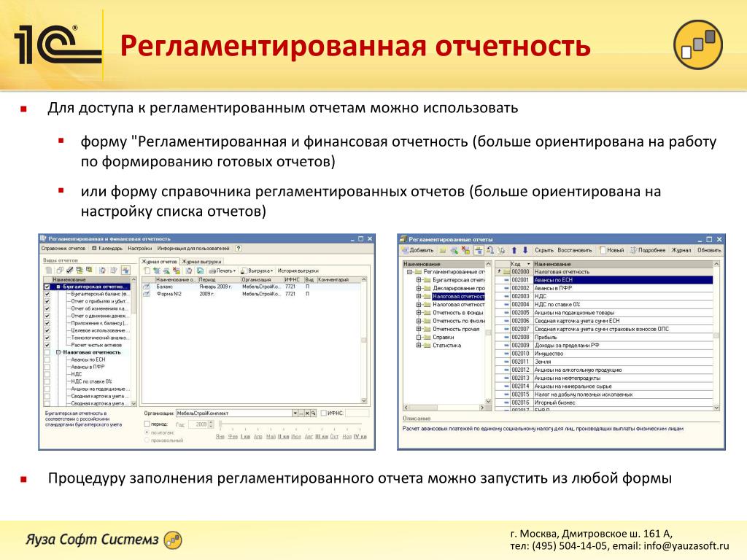Expand Бухгалтерская отчетность folder in right window
This screenshot has width=747, height=560.
click(x=419, y=280)
